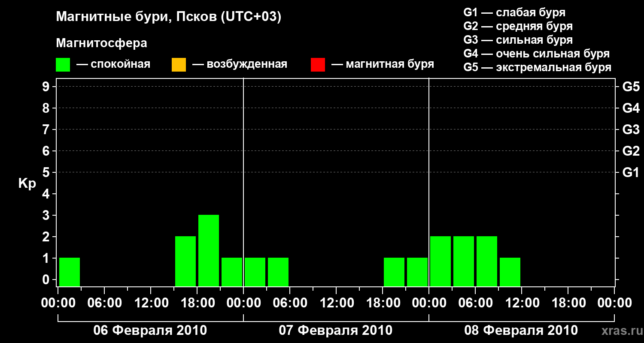Click the 'G5' label on right axis
The height and width of the screenshot is (343, 644).
click(x=631, y=87)
